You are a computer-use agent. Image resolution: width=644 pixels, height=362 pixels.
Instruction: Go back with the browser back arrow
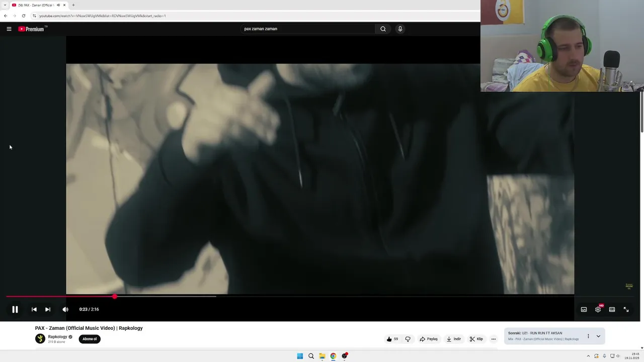pos(6,16)
